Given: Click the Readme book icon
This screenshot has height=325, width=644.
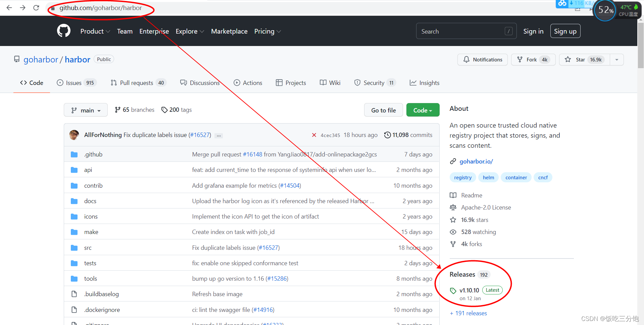Looking at the screenshot, I should 453,195.
